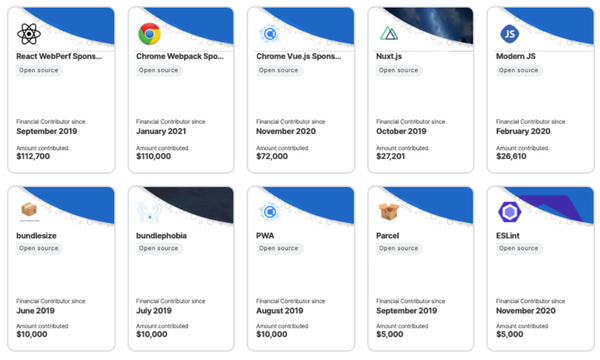Click the bundlesize box logo
Viewport: 600px width, 360px height.
(x=29, y=210)
